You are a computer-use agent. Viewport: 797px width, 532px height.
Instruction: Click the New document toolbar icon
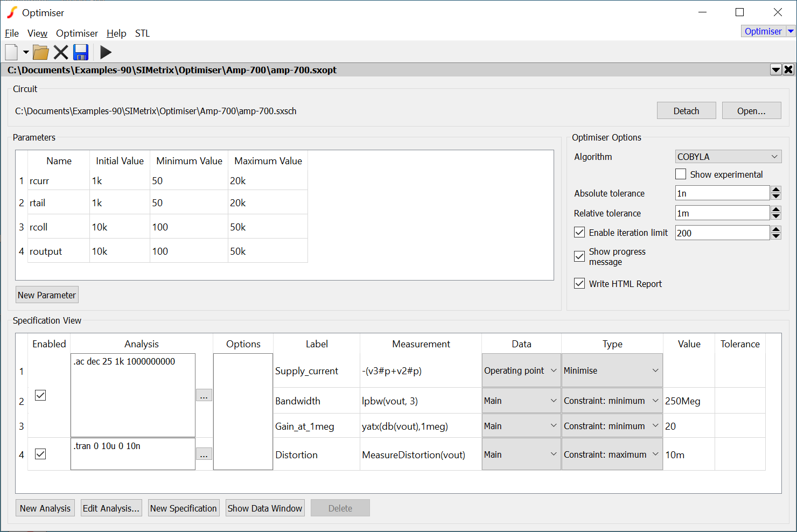coord(12,52)
